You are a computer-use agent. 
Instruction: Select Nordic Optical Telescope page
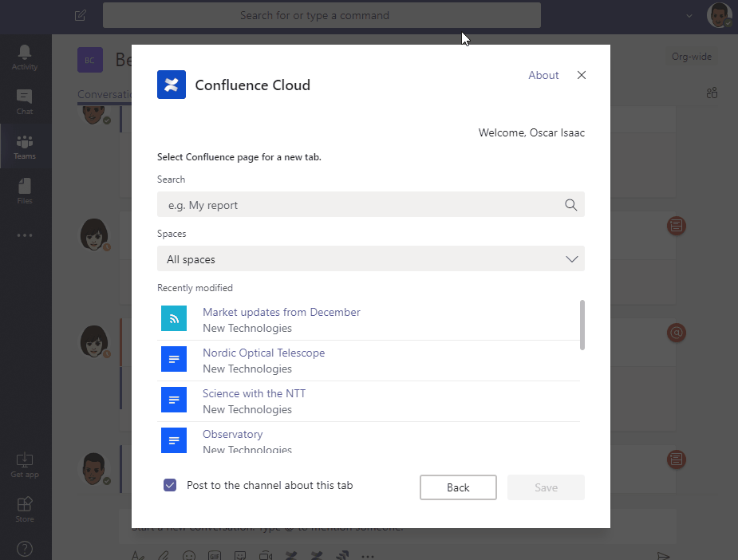(263, 353)
